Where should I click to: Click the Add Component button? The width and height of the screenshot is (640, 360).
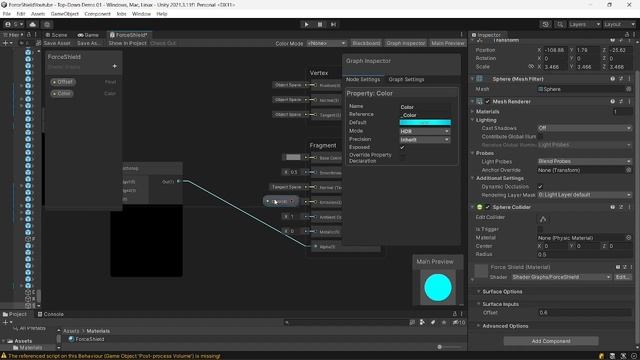pyautogui.click(x=551, y=341)
